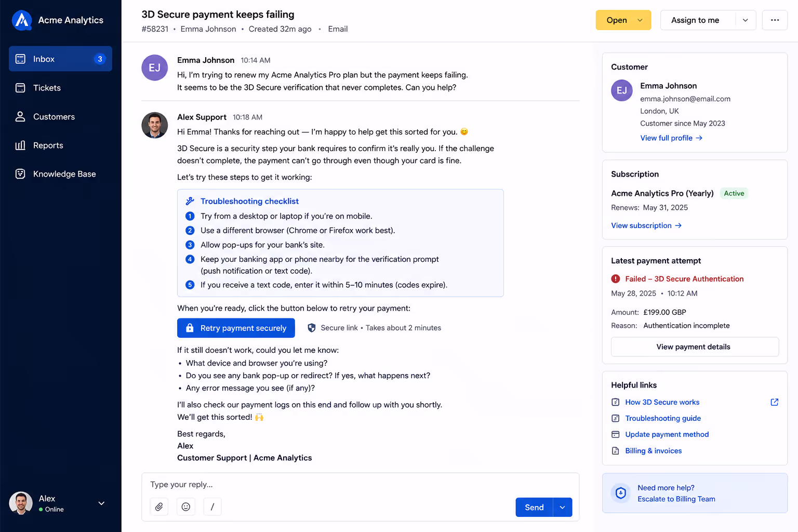Click Alex's avatar in sidebar footer
Image resolution: width=798 pixels, height=532 pixels.
pos(21,503)
